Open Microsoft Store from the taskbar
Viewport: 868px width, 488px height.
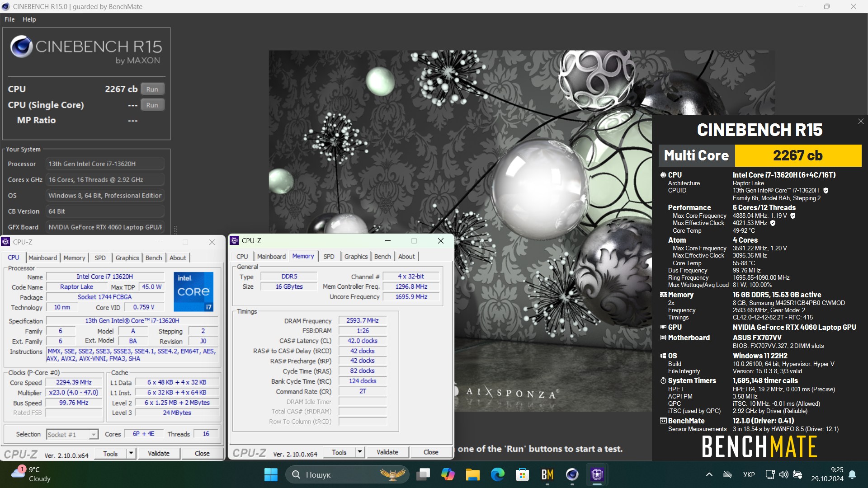click(522, 474)
